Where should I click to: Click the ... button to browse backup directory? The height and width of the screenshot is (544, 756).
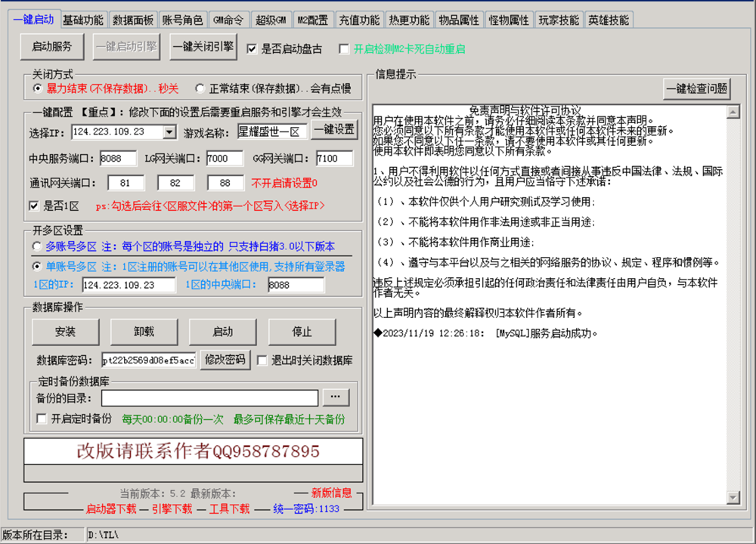[x=336, y=397]
